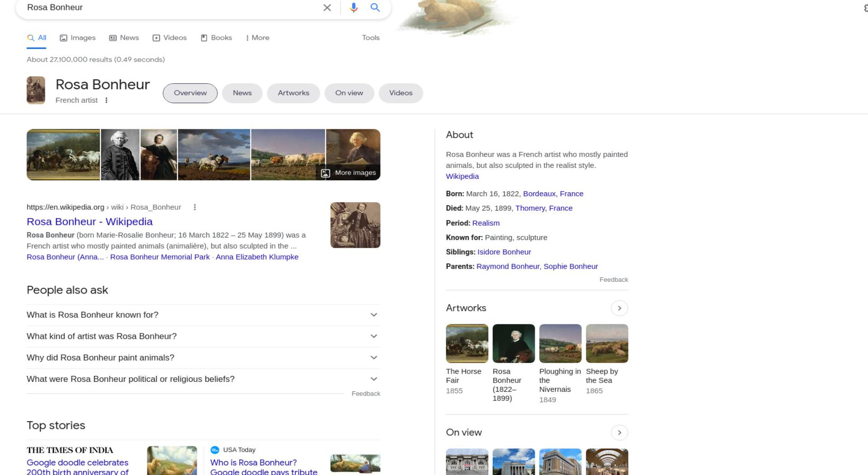868x475 pixels.
Task: Open the Books search tab
Action: click(216, 38)
